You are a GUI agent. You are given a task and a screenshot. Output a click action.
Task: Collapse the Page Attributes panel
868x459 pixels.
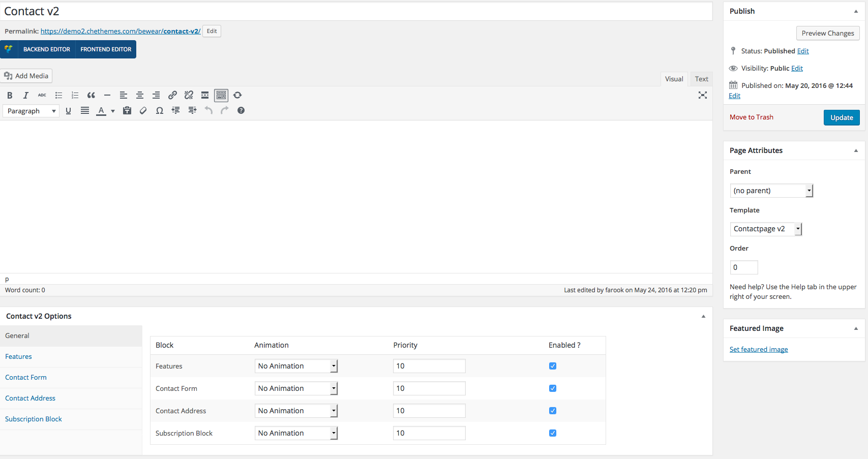856,150
